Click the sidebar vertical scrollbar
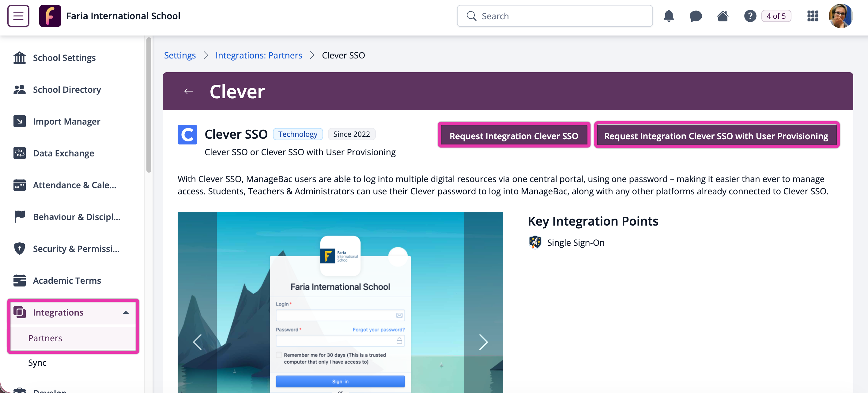The image size is (868, 393). 149,104
